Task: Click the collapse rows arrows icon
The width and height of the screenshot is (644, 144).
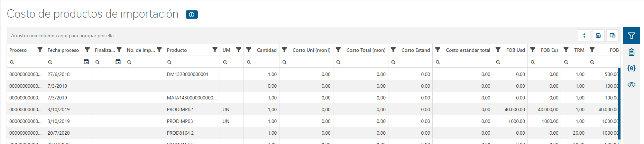Action: [584, 36]
